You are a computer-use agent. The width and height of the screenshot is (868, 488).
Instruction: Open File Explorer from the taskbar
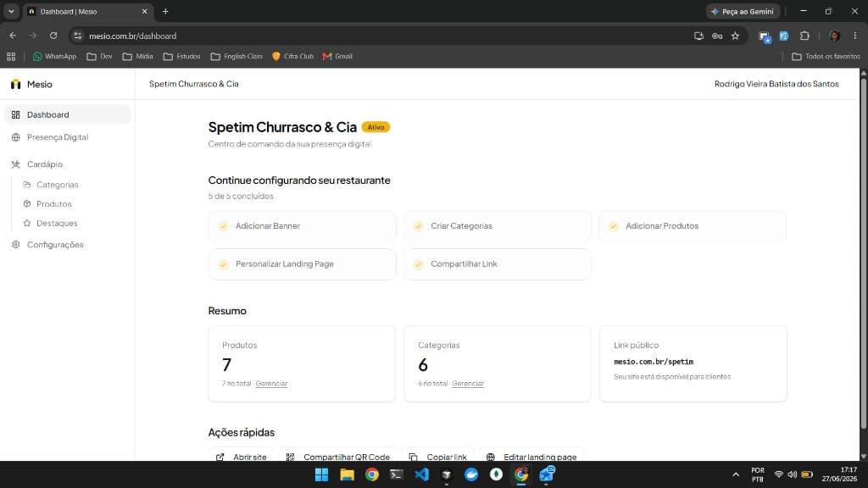pos(347,474)
